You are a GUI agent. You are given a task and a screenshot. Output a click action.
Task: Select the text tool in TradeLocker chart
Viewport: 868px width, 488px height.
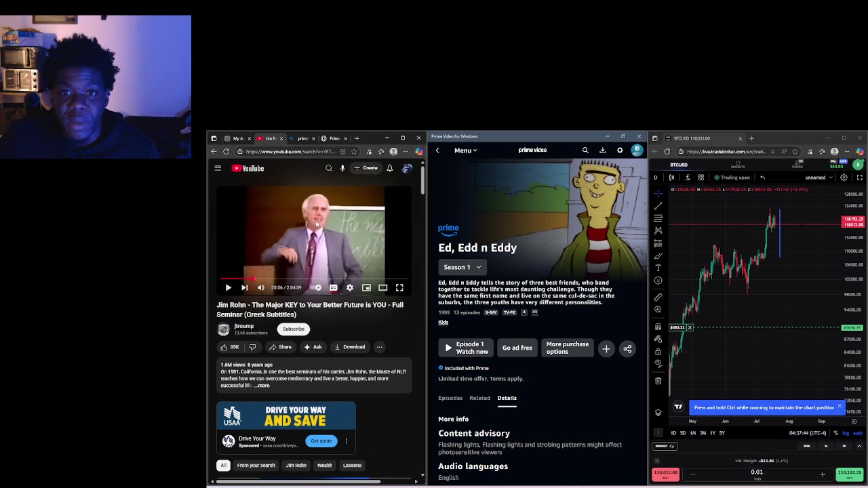tap(658, 268)
